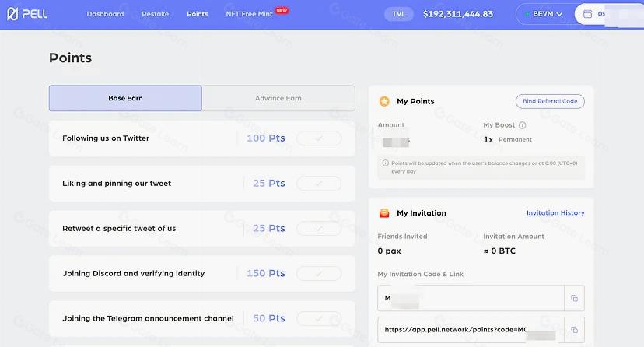Verify Joining Discord task check button
Screen dimensions: 644x347
[x=319, y=274]
